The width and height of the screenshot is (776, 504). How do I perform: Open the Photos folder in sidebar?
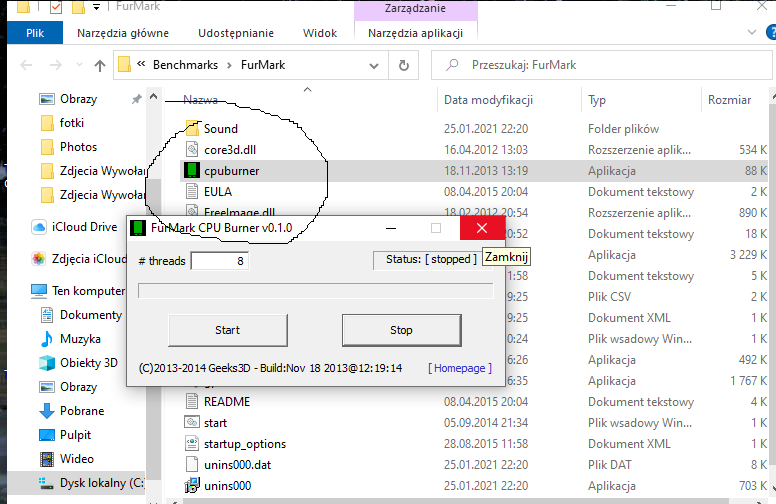pos(78,147)
